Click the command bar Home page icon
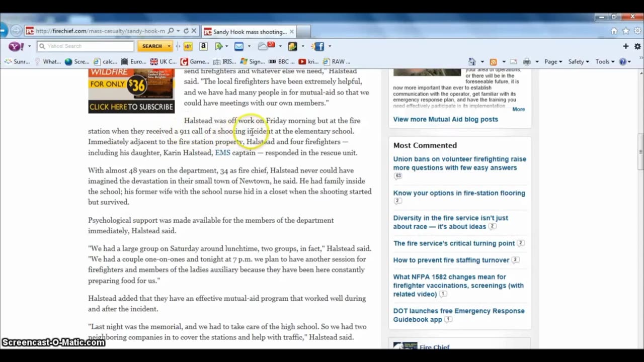This screenshot has height=362, width=644. pos(472,62)
